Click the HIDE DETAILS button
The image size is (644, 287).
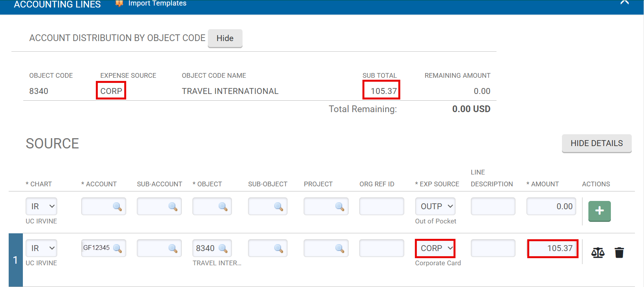click(596, 143)
